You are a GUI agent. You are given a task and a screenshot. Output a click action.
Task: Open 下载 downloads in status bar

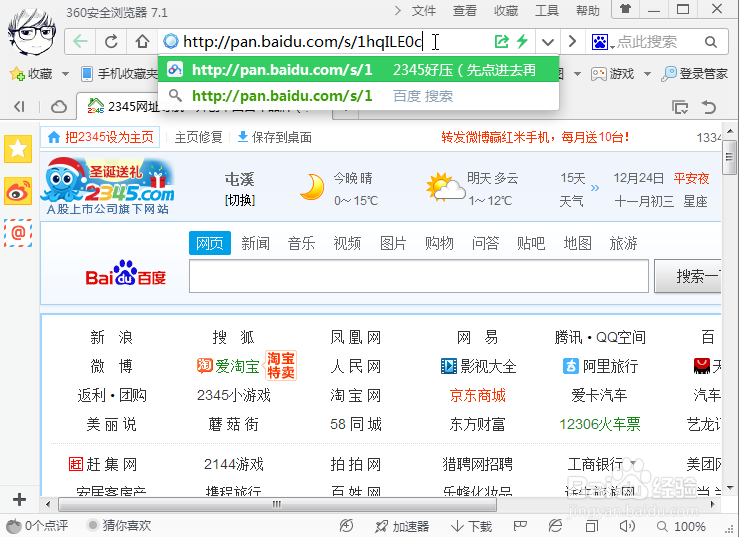[x=471, y=526]
